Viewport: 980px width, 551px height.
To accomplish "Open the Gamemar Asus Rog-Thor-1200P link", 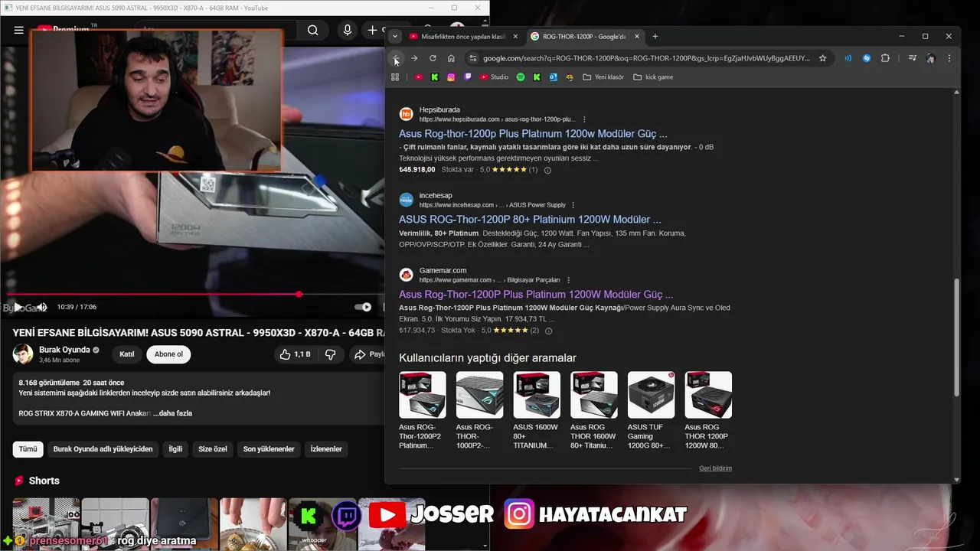I will (x=536, y=294).
